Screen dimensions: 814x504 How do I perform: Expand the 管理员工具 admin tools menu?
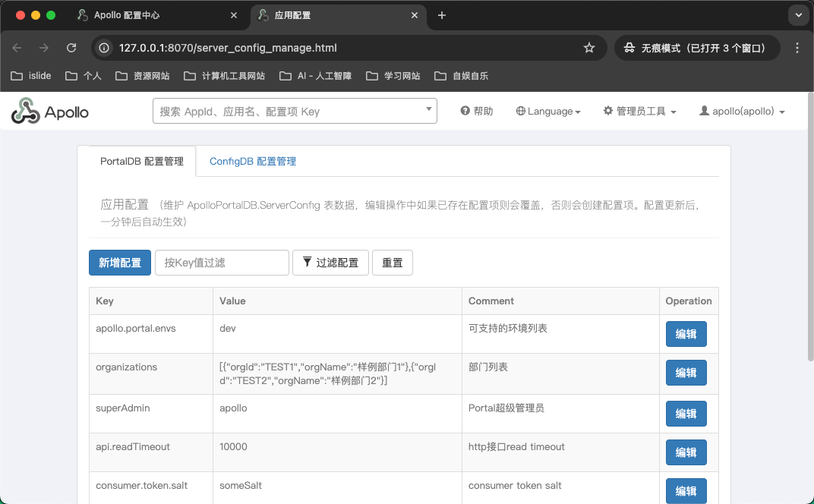[x=639, y=112]
